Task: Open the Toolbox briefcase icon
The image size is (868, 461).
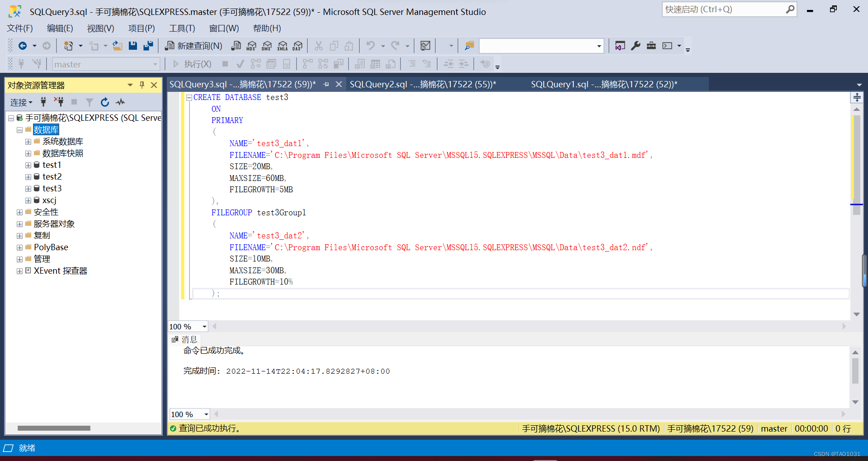Action: click(x=651, y=46)
